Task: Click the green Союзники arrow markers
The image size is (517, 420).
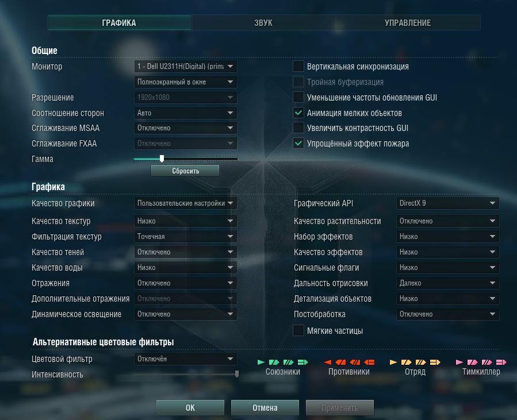Action: [282, 363]
